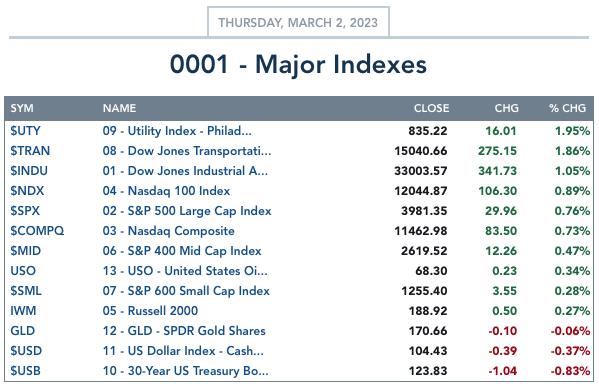The height and width of the screenshot is (388, 599).
Task: Click the $USD symbol link
Action: 26,351
